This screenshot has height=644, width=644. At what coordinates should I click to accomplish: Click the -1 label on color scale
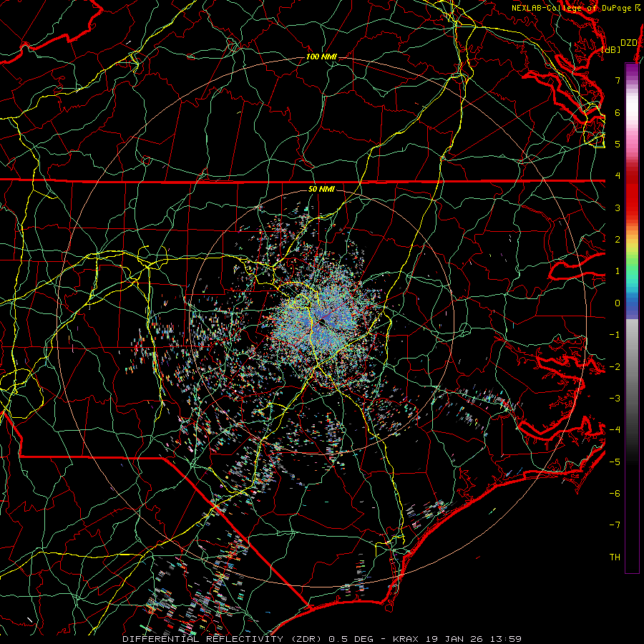tap(615, 335)
